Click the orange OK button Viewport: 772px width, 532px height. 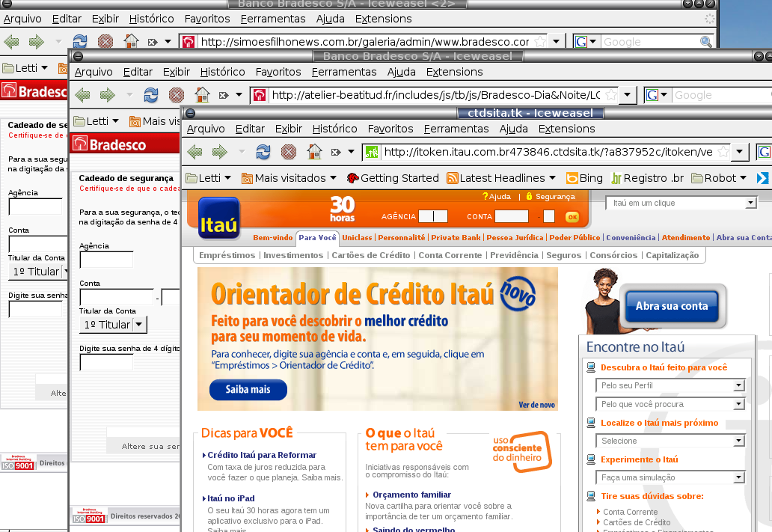[x=572, y=216]
